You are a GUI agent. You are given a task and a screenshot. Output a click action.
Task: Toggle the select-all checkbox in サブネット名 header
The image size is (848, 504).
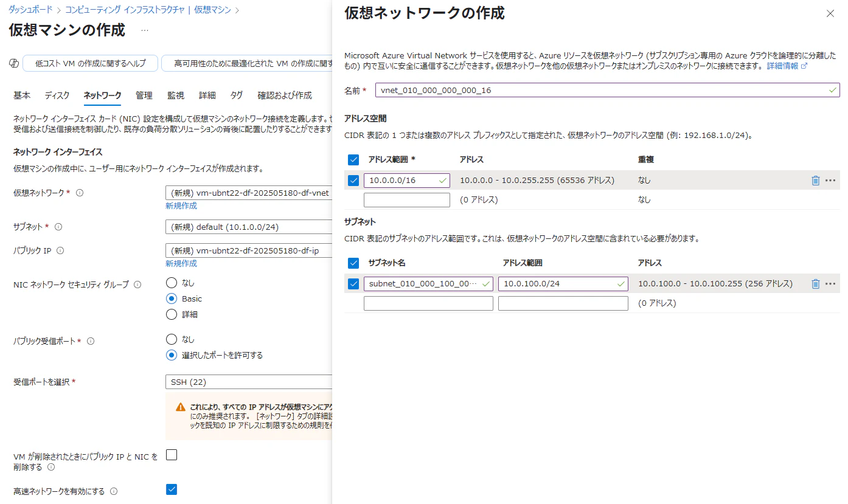353,263
